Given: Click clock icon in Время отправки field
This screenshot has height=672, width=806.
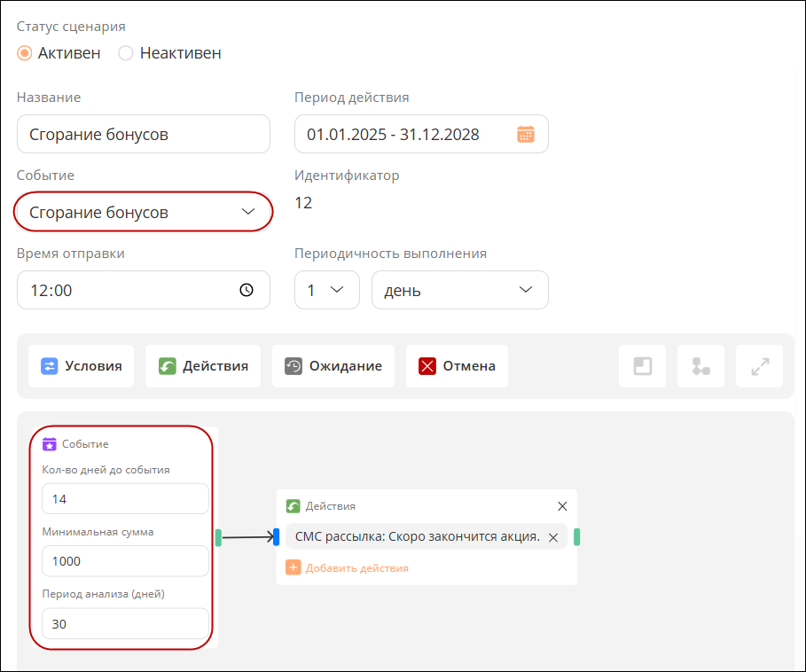Looking at the screenshot, I should (x=246, y=290).
